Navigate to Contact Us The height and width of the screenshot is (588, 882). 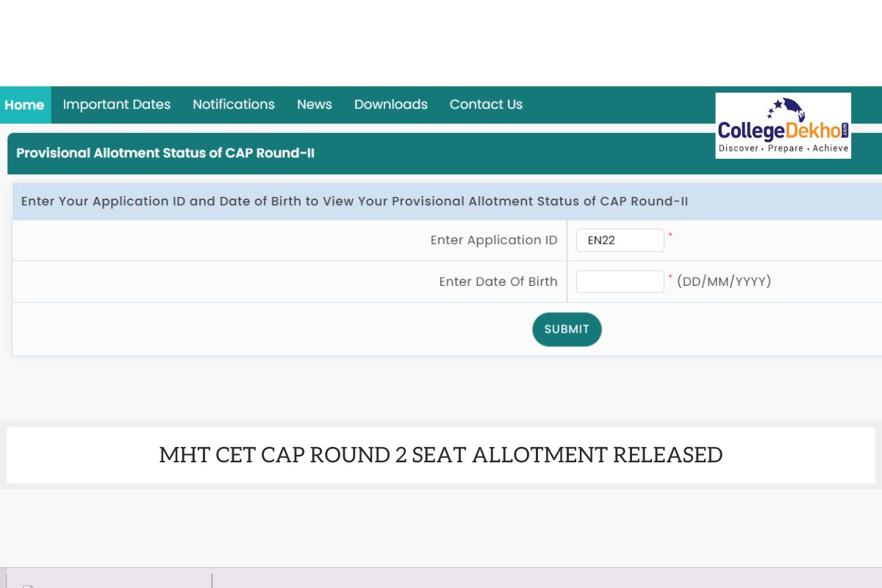(x=486, y=104)
